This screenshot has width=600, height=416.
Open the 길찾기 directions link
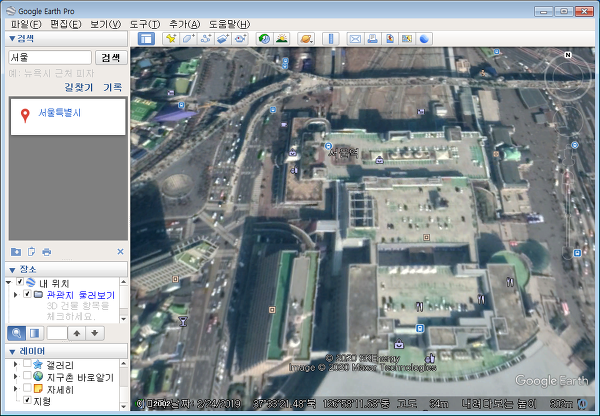(79, 87)
